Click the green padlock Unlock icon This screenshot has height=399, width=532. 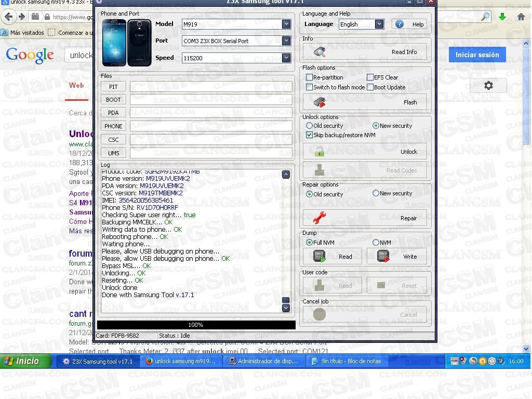(x=320, y=152)
